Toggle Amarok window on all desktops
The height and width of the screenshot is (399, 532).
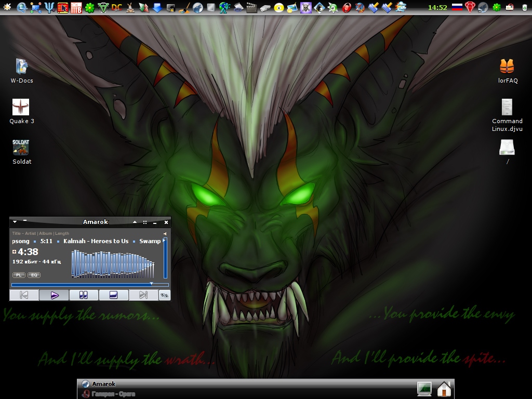point(145,222)
